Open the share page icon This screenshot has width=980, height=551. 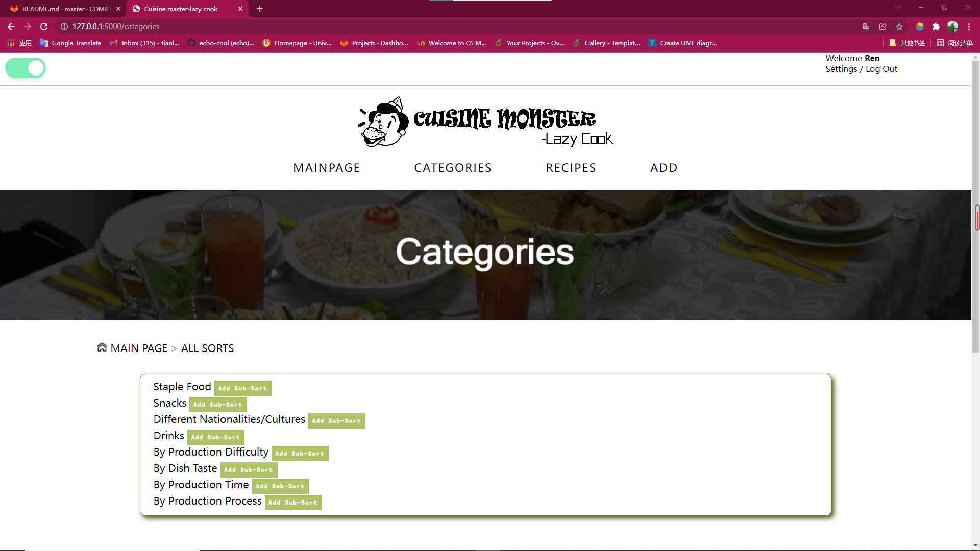pos(883,27)
